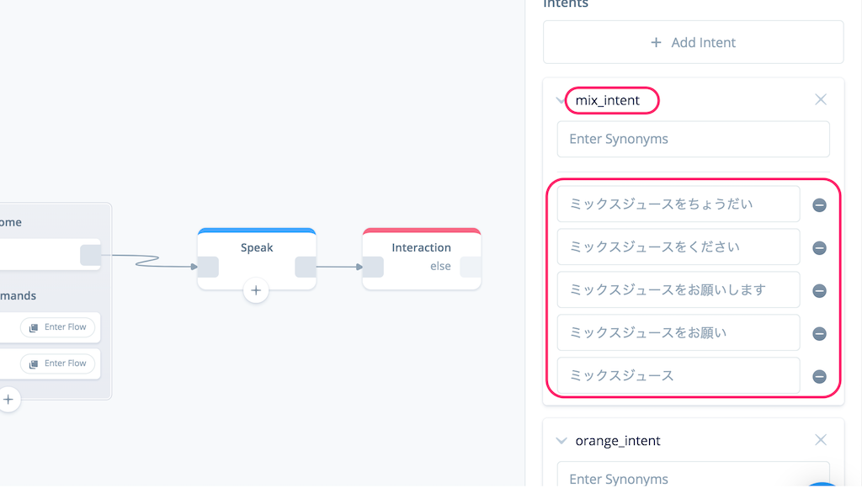862x504 pixels.
Task: Remove the ミックスジュースをちょうだい utterance
Action: coord(819,205)
